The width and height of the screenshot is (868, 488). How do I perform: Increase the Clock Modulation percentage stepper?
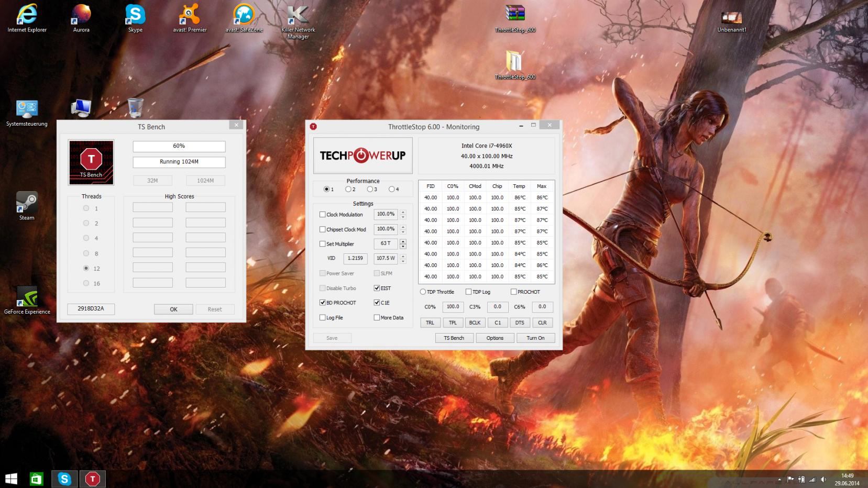403,212
